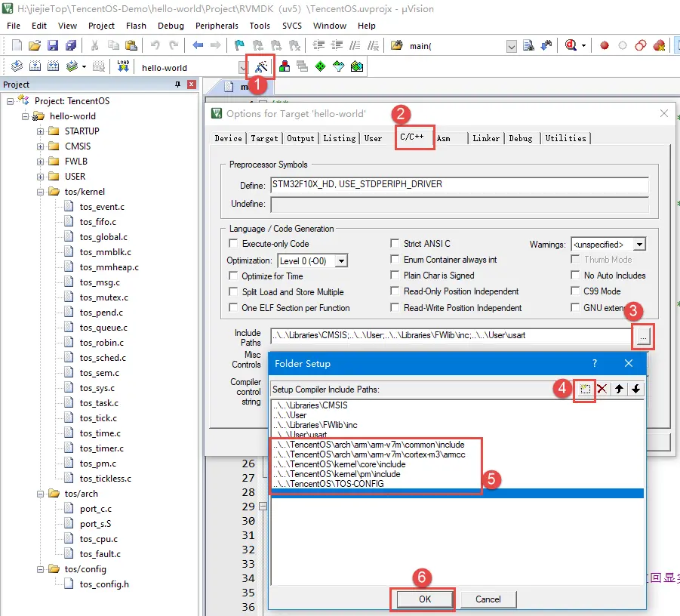This screenshot has width=680, height=616.
Task: Enable One ELF Section per Function
Action: coord(233,307)
